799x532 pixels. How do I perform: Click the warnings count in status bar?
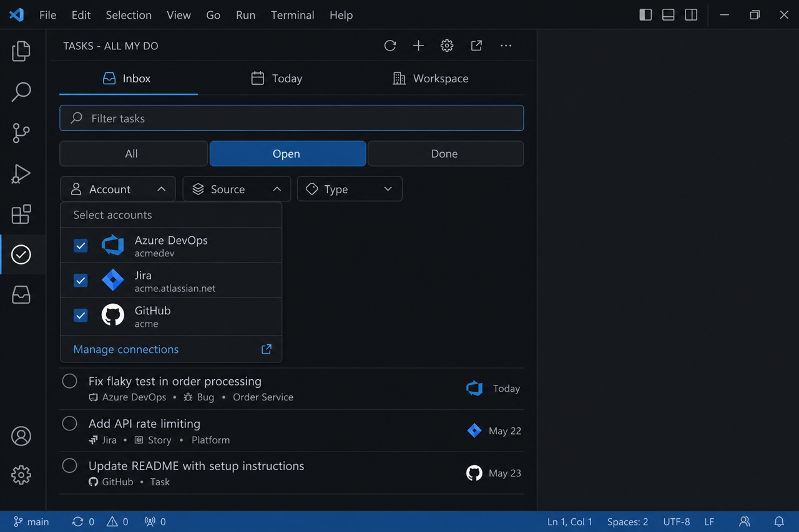(x=117, y=521)
